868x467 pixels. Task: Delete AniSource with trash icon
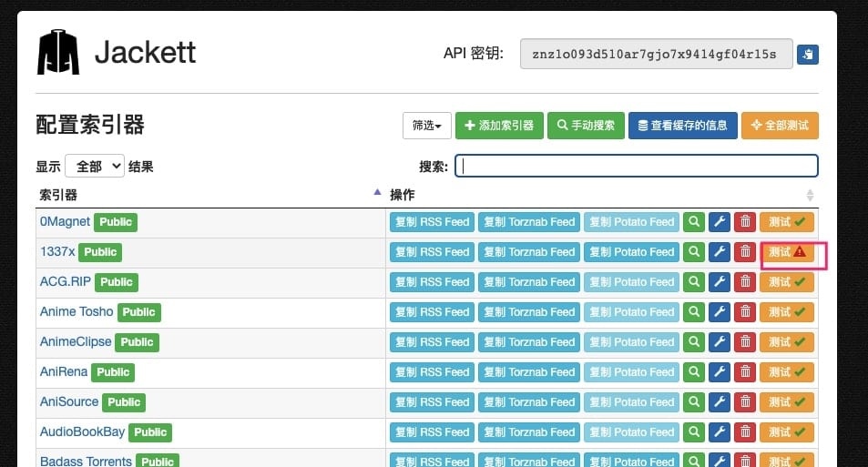pos(745,401)
